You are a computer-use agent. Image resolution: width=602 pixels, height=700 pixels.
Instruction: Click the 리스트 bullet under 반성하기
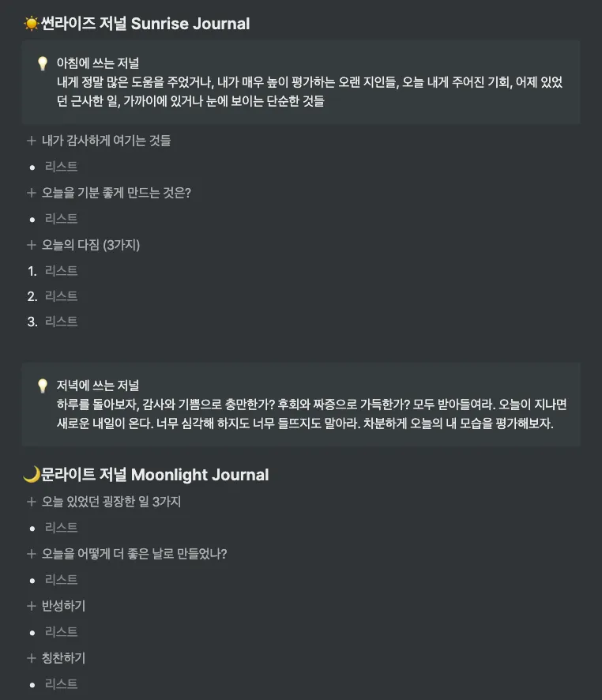61,632
